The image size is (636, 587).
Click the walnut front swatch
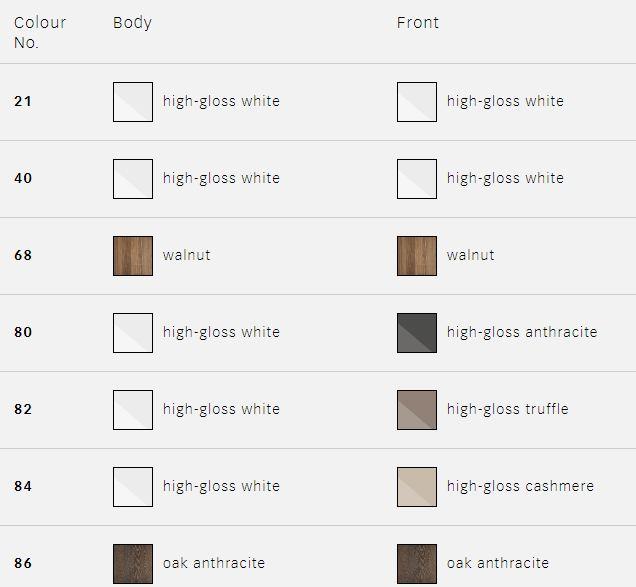click(x=417, y=256)
